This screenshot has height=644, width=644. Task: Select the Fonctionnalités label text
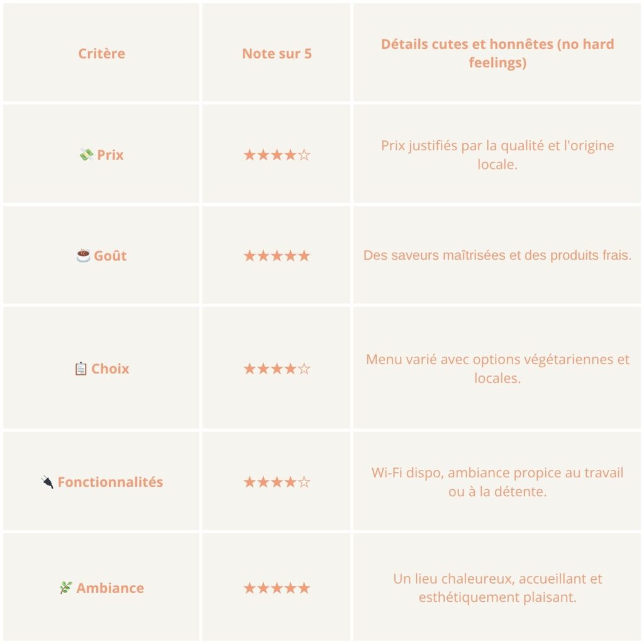click(x=110, y=482)
